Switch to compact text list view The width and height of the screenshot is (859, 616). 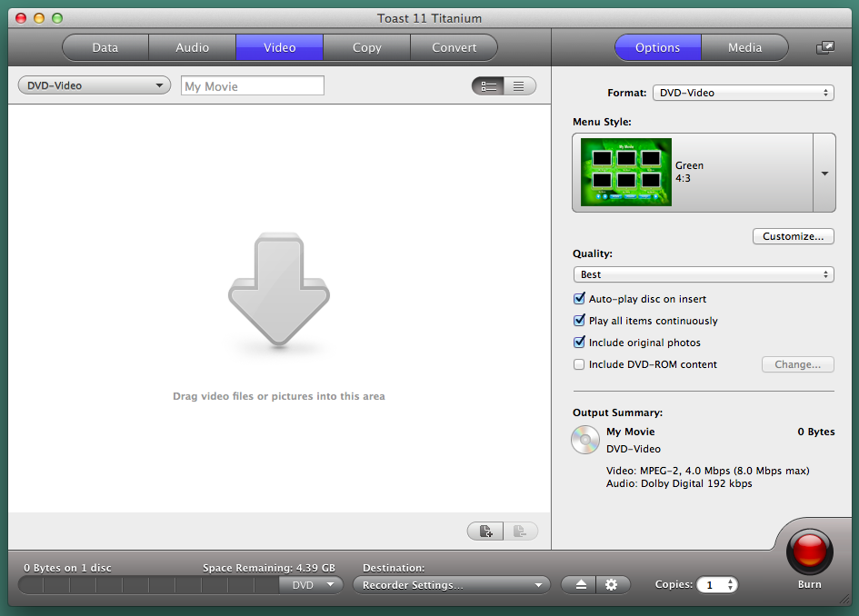[x=519, y=86]
